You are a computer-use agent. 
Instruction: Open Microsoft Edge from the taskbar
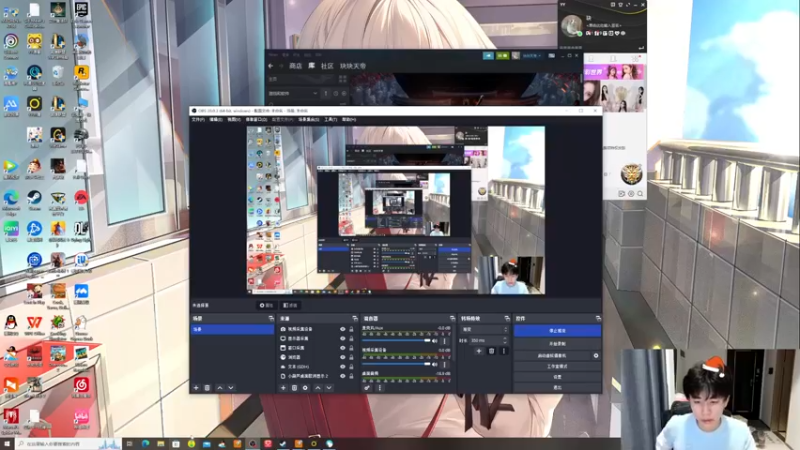(x=145, y=444)
